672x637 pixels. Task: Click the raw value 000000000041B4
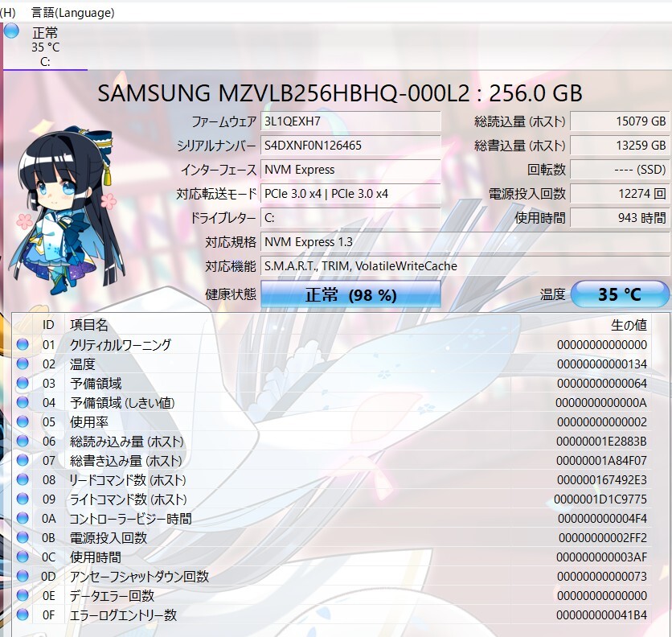click(602, 614)
